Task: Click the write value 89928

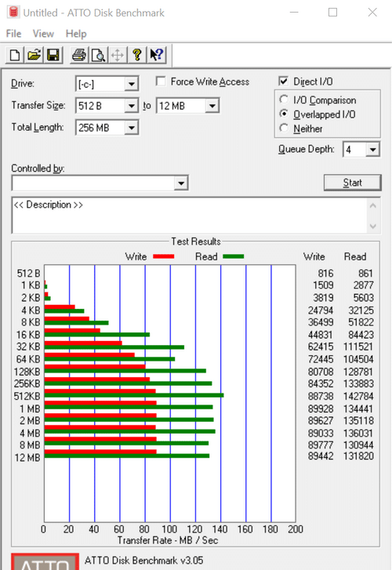Action: point(321,408)
